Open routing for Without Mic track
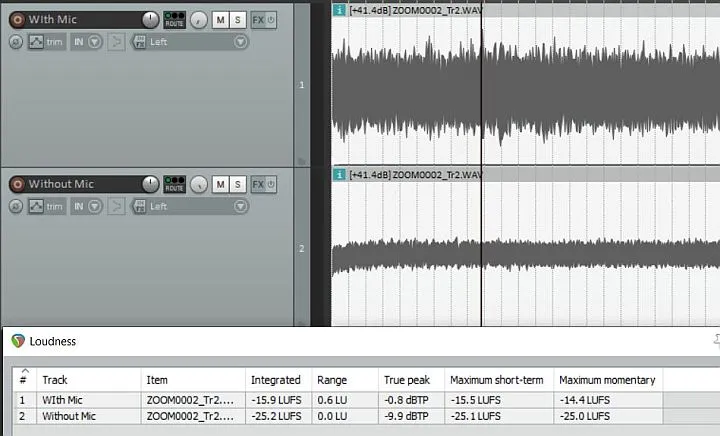 (174, 184)
